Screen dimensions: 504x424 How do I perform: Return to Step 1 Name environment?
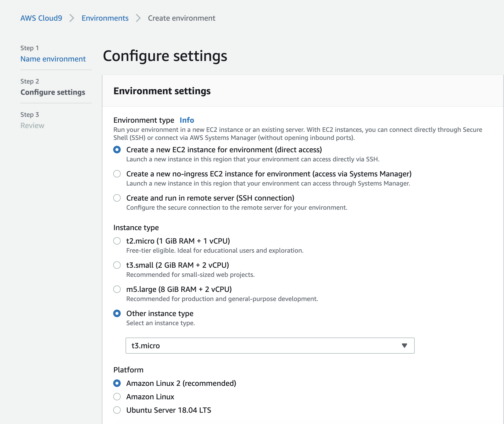point(53,59)
